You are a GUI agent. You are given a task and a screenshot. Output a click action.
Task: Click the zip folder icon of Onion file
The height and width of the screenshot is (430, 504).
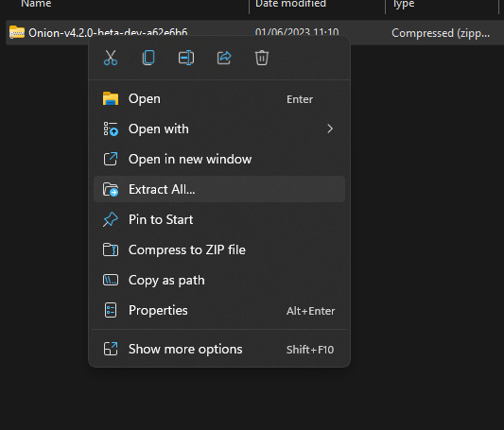pyautogui.click(x=17, y=32)
